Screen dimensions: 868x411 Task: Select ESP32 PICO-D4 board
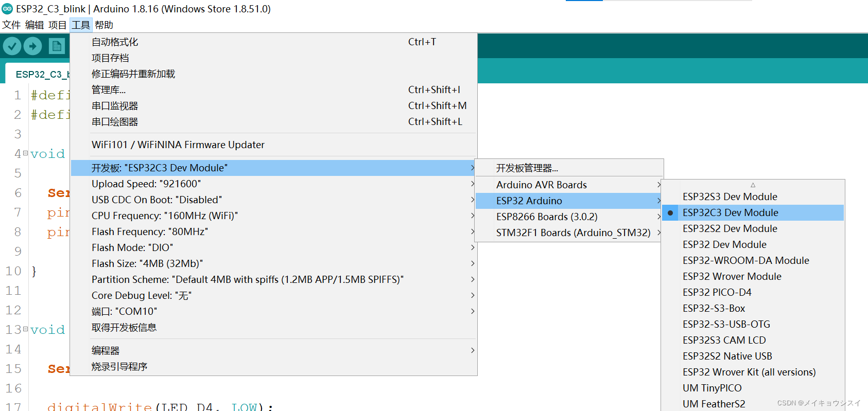point(753,292)
